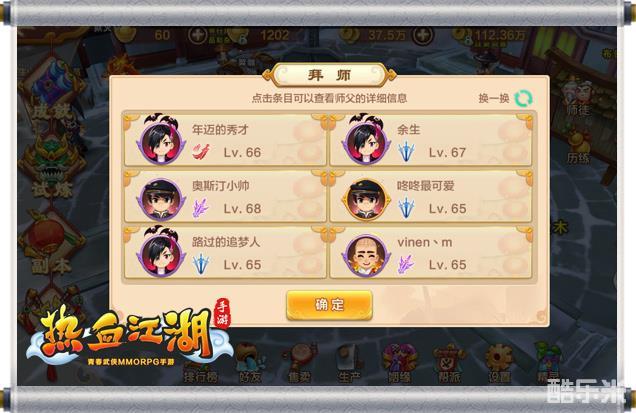This screenshot has height=413, width=636.
Task: Pick master vinen、m Lv. 65
Action: coord(431,252)
